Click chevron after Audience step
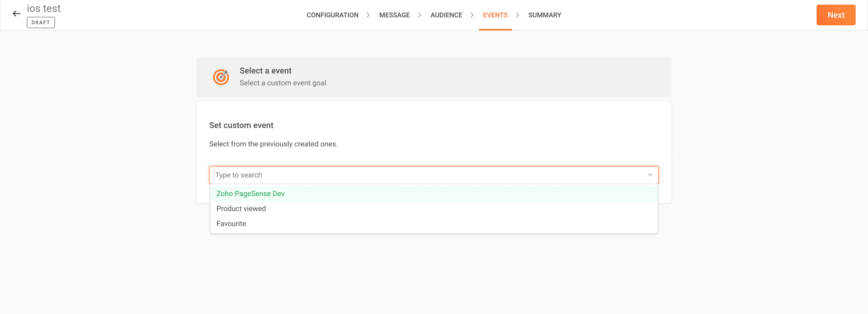 (x=472, y=15)
